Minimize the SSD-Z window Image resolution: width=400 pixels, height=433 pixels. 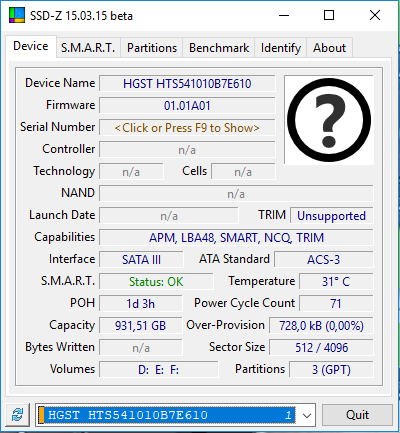coord(284,15)
